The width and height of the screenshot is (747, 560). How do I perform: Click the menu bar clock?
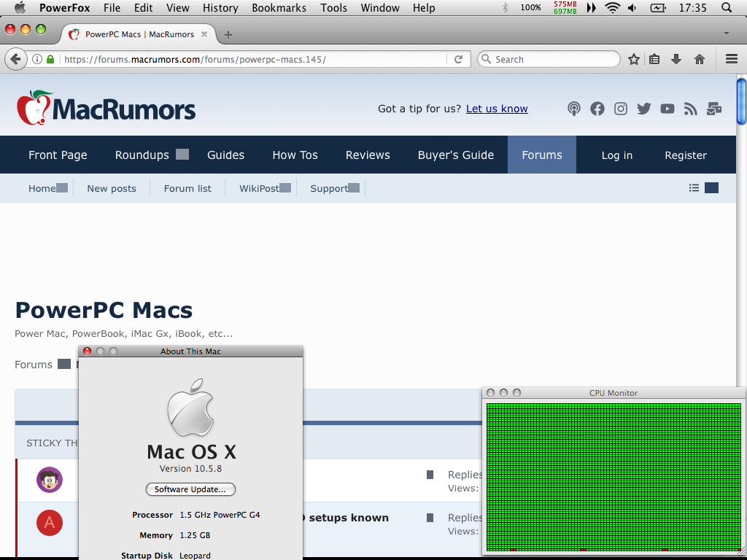[x=693, y=7]
